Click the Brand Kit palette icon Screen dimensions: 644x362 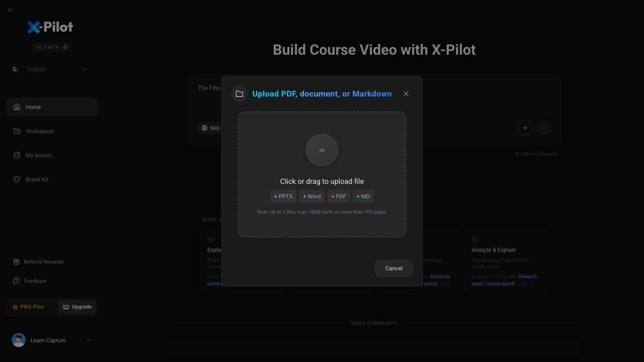[x=17, y=179]
